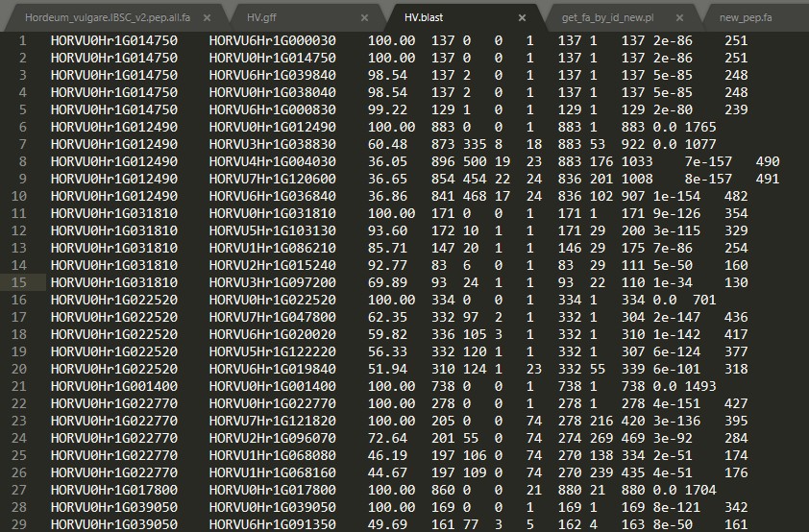Screen dimensions: 809x532
Task: Click the 60.48 identity value on line 7
Action: click(387, 144)
